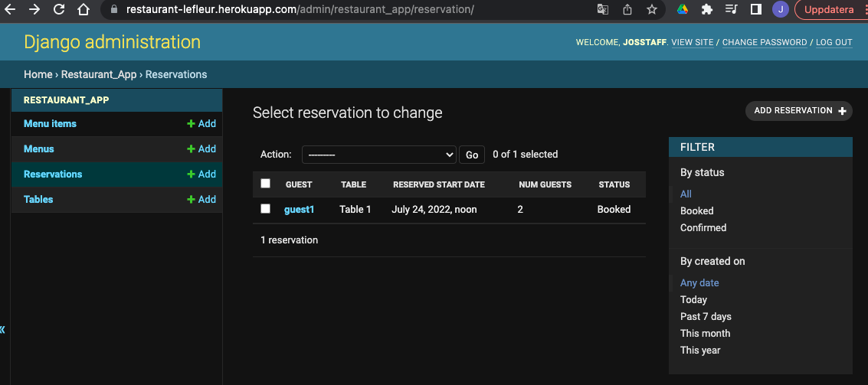Click the 1 reservation count text
This screenshot has width=868, height=385.
pyautogui.click(x=289, y=240)
